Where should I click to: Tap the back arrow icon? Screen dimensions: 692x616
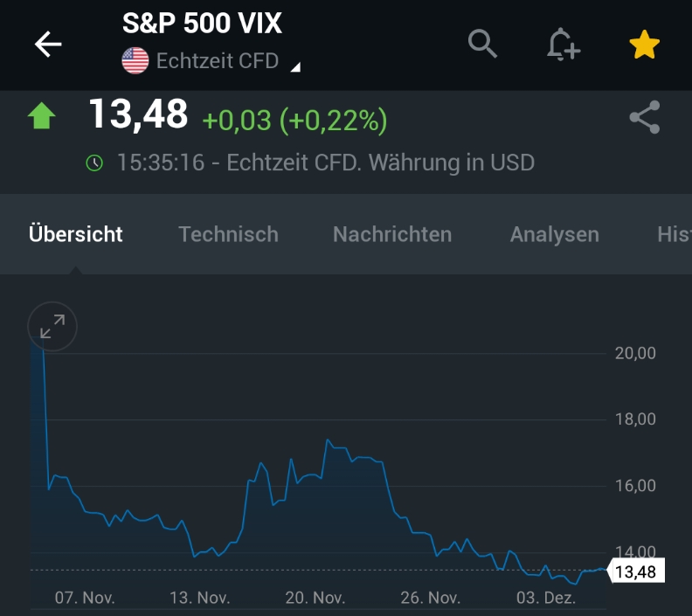coord(48,45)
